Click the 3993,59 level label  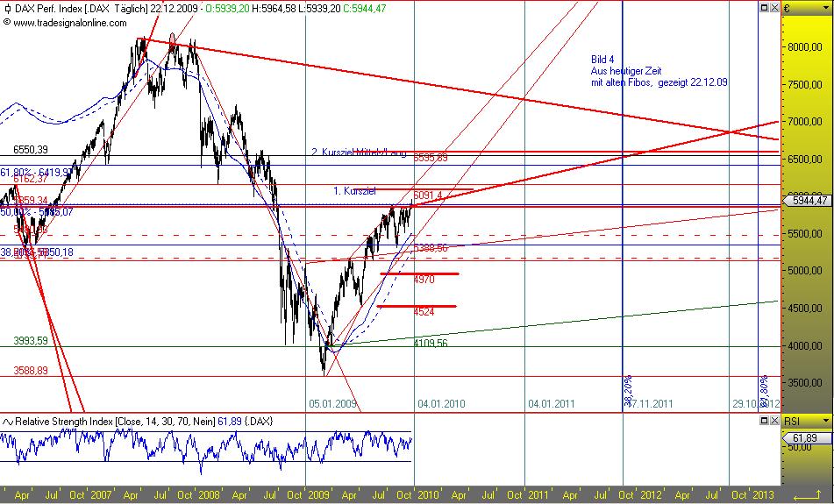point(31,341)
